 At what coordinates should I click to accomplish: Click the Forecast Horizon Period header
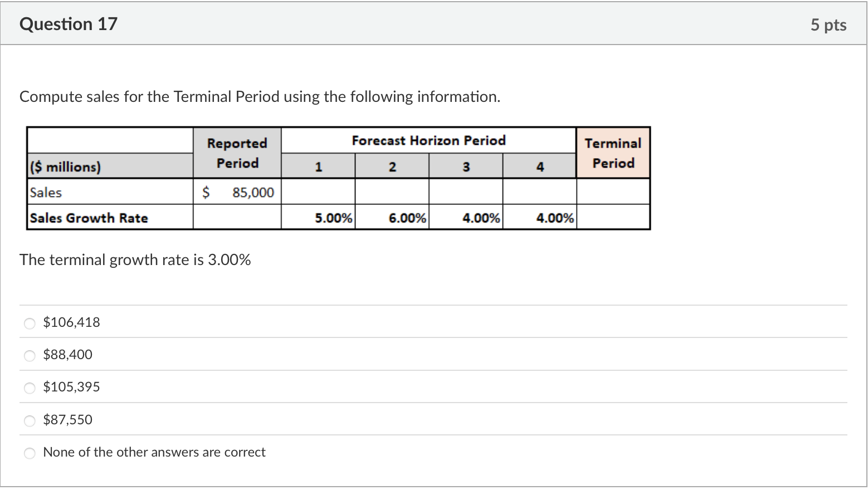(x=428, y=140)
